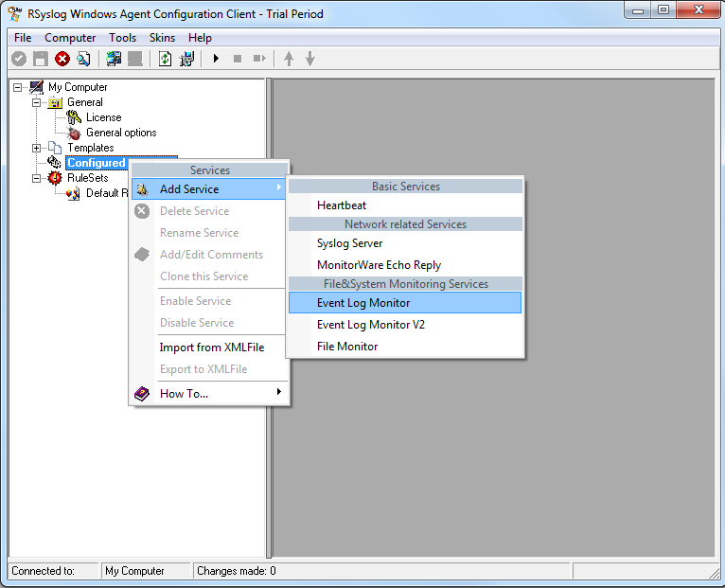Collapse the My Computer tree node

pyautogui.click(x=18, y=87)
